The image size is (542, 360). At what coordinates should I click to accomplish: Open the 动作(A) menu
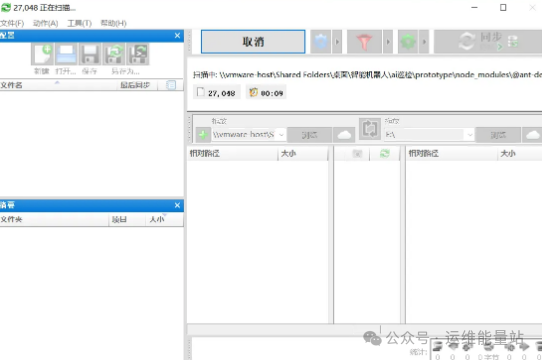(45, 23)
